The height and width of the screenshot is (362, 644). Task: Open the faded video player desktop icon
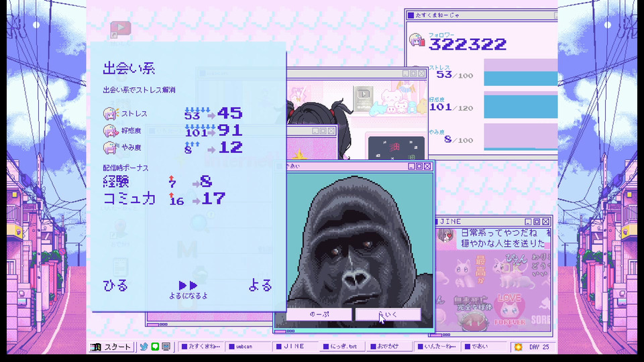[121, 30]
